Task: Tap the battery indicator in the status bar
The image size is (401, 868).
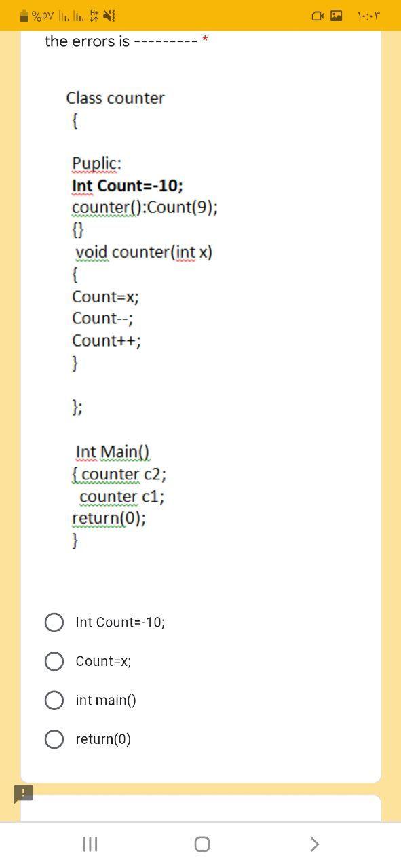Action: (23, 15)
